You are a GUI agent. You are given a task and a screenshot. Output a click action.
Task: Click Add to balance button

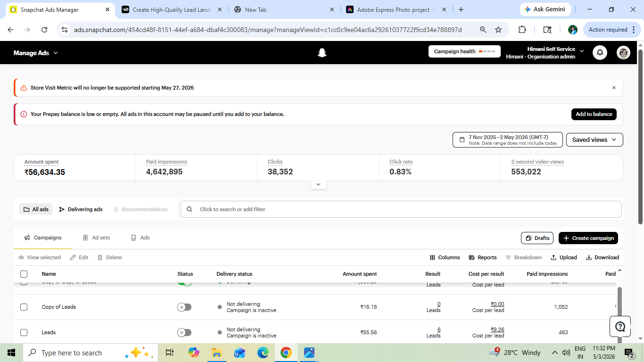[x=594, y=114]
